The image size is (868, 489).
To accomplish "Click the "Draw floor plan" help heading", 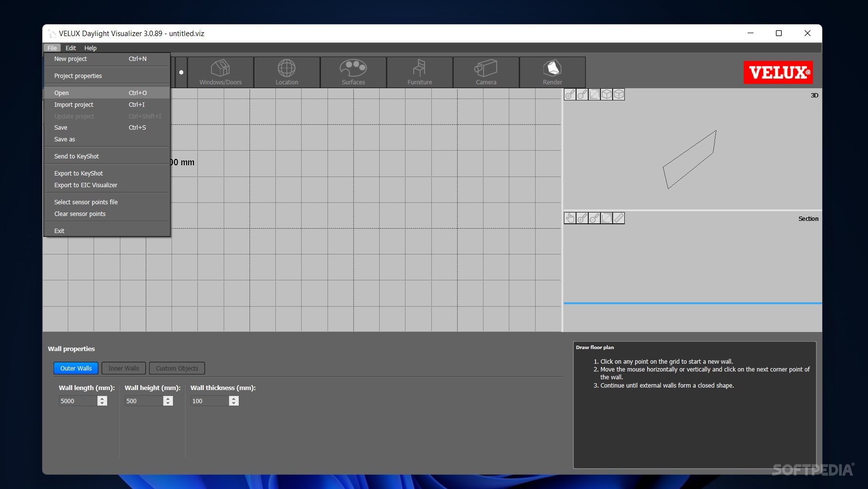I will (x=595, y=347).
